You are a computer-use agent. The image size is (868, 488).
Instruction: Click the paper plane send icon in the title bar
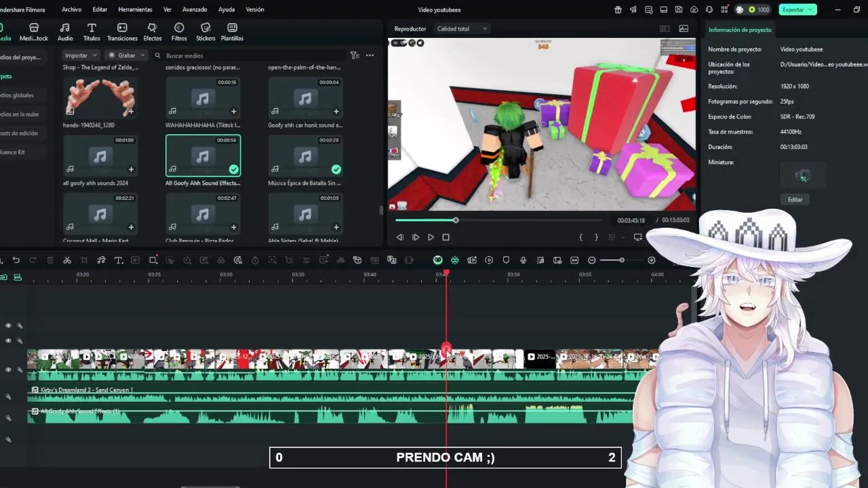click(x=633, y=9)
